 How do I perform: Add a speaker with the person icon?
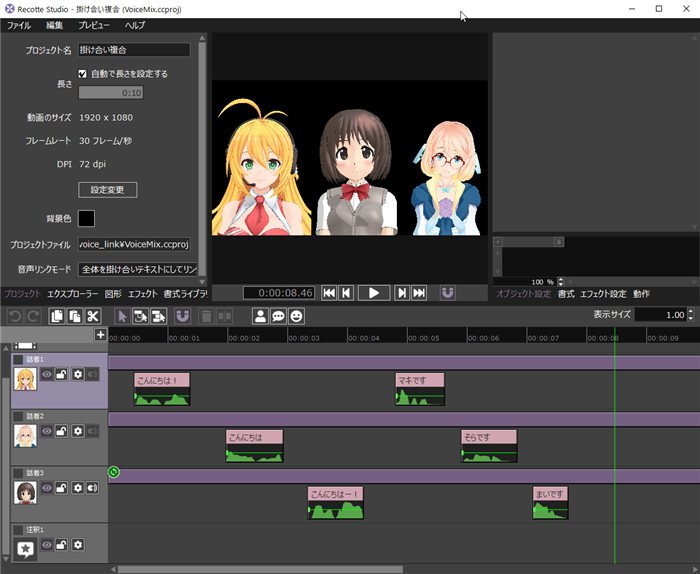pyautogui.click(x=260, y=316)
